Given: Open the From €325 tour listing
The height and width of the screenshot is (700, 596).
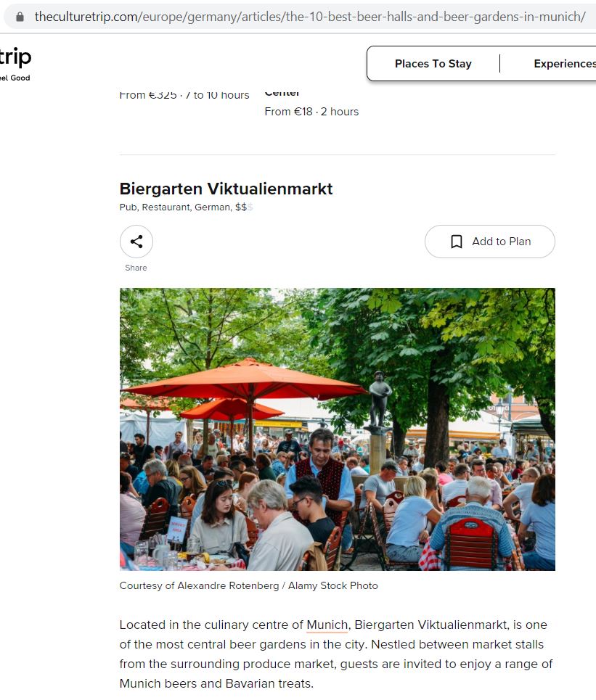Looking at the screenshot, I should 184,95.
